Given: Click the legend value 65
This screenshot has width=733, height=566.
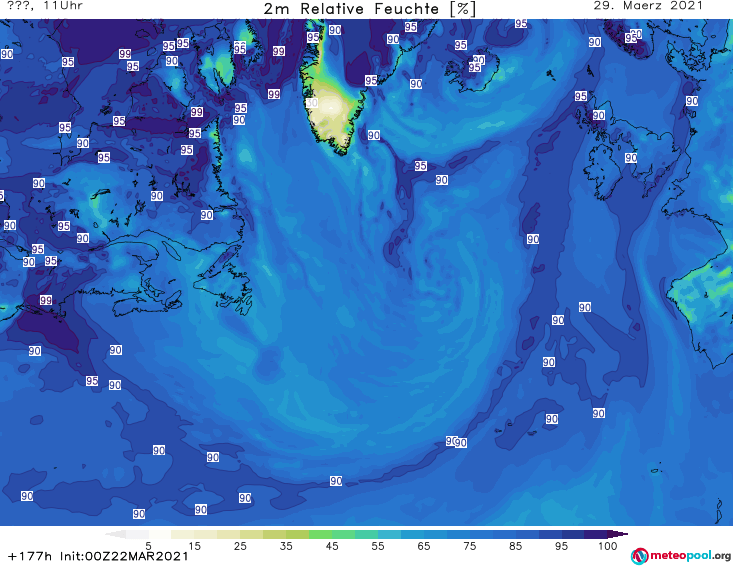Looking at the screenshot, I should point(424,546).
